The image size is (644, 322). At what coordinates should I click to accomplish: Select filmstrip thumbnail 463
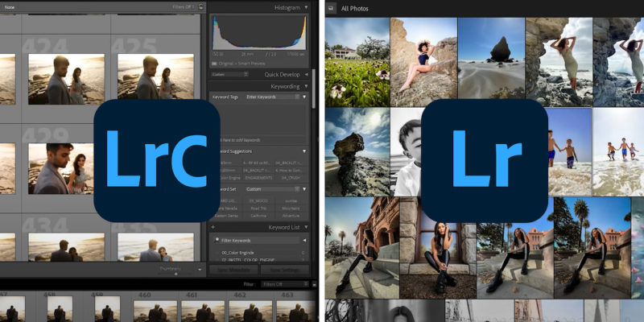tap(296, 312)
